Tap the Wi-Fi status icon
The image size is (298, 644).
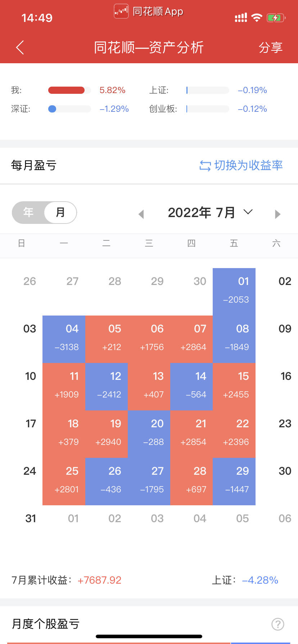click(257, 18)
